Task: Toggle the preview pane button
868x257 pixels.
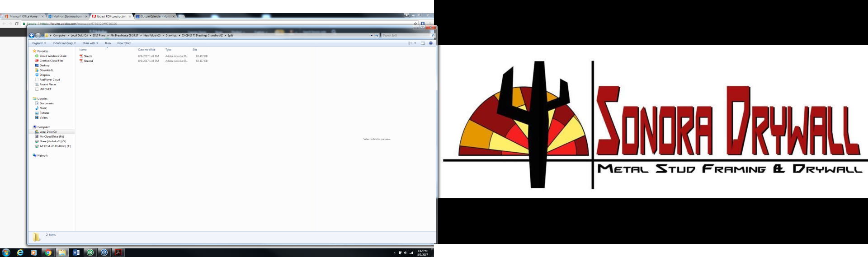Action: [x=423, y=43]
